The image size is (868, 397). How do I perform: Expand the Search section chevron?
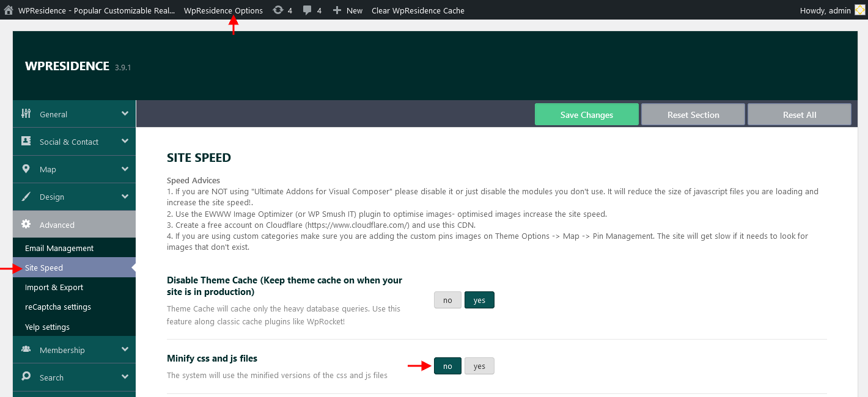click(125, 377)
